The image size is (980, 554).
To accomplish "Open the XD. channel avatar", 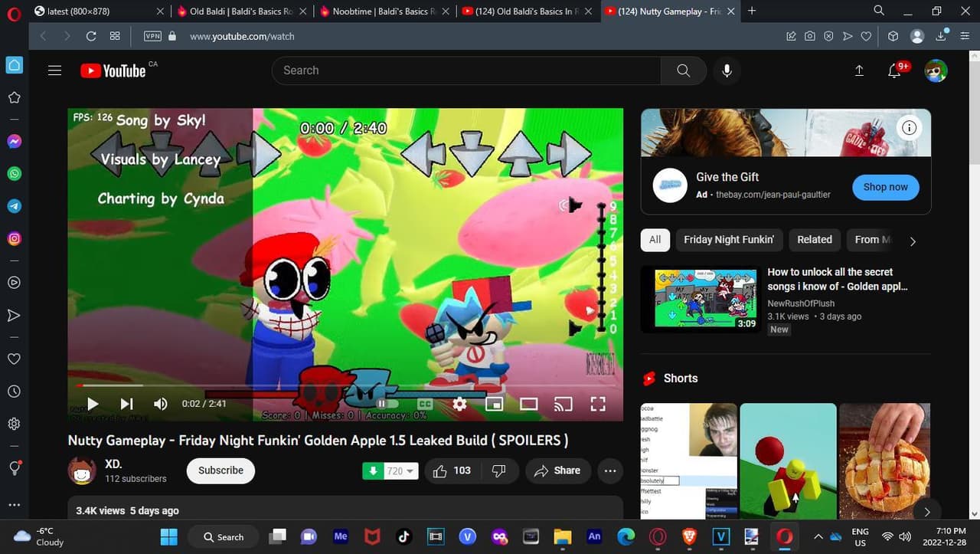I will pyautogui.click(x=82, y=470).
